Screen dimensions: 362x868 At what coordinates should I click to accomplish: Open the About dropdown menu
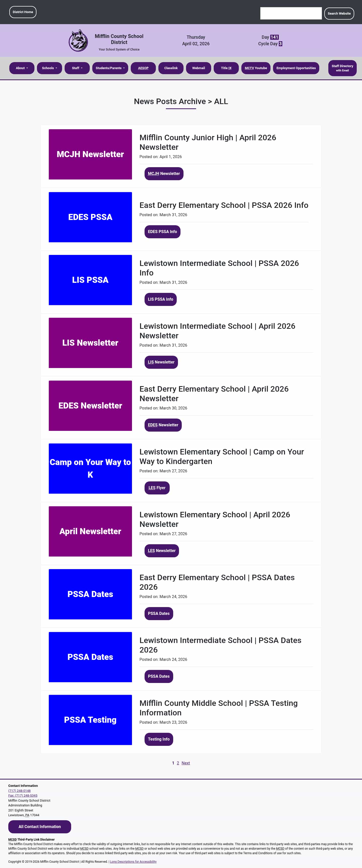coord(22,68)
